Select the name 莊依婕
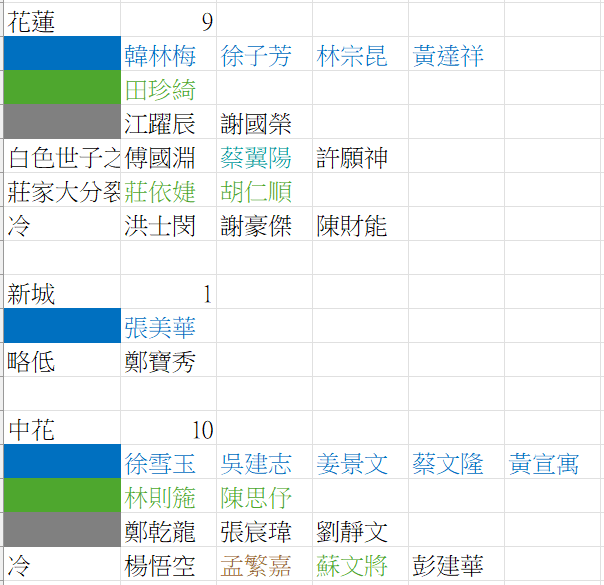 (x=160, y=192)
